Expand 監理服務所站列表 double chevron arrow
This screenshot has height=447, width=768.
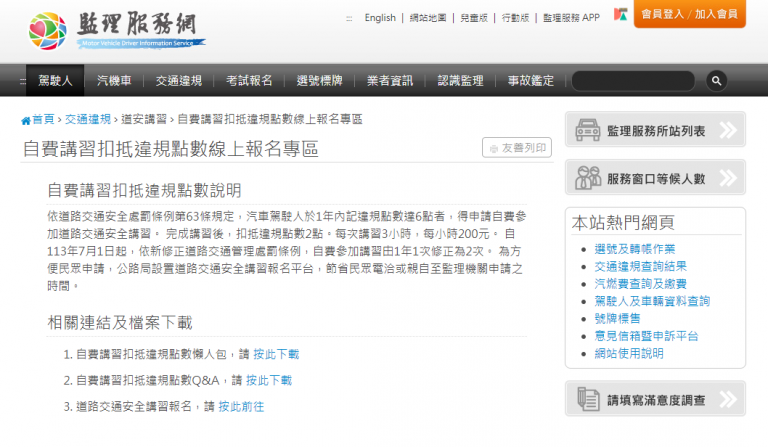click(x=728, y=130)
